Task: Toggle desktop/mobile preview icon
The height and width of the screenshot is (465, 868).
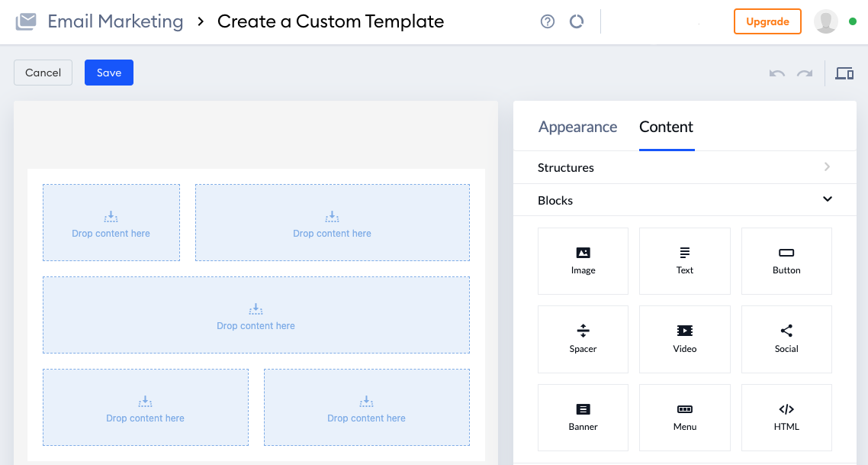Action: (x=844, y=73)
